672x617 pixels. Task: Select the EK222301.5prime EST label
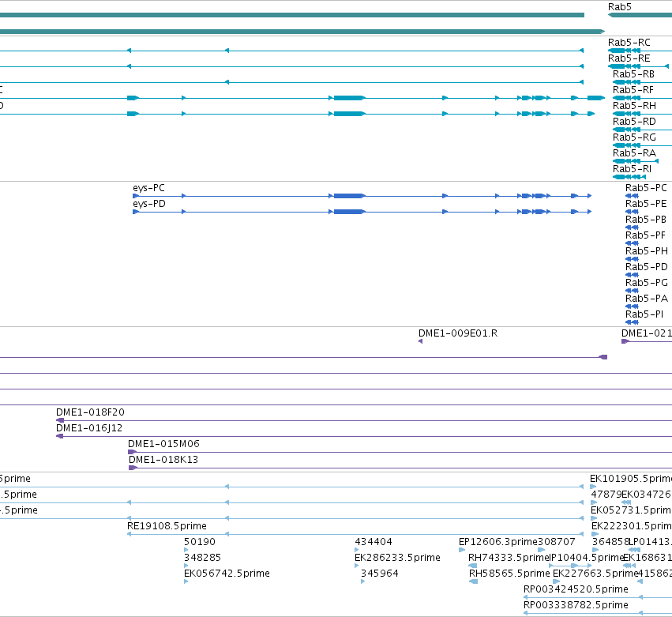[x=632, y=525]
